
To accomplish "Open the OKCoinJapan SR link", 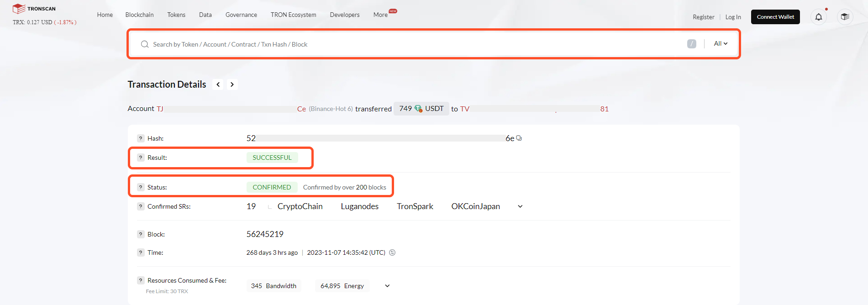I will [476, 206].
